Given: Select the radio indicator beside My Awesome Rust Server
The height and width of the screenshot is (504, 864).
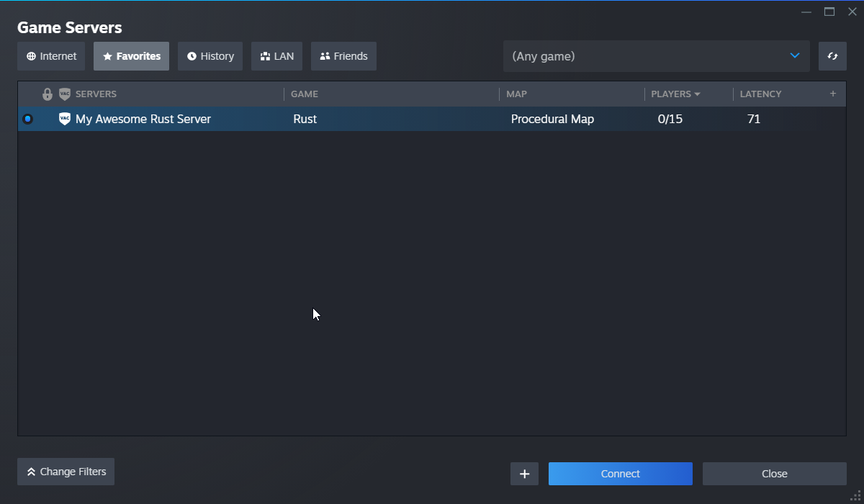Looking at the screenshot, I should coord(27,118).
